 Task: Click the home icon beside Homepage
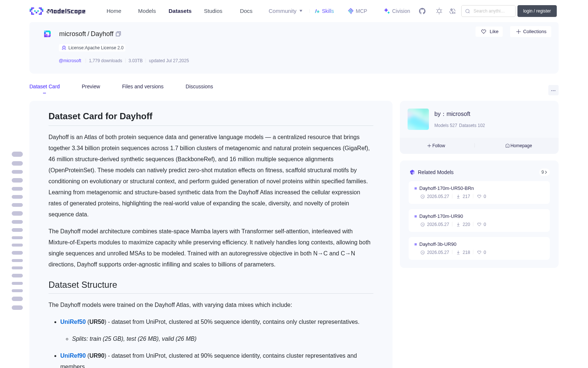click(x=508, y=146)
